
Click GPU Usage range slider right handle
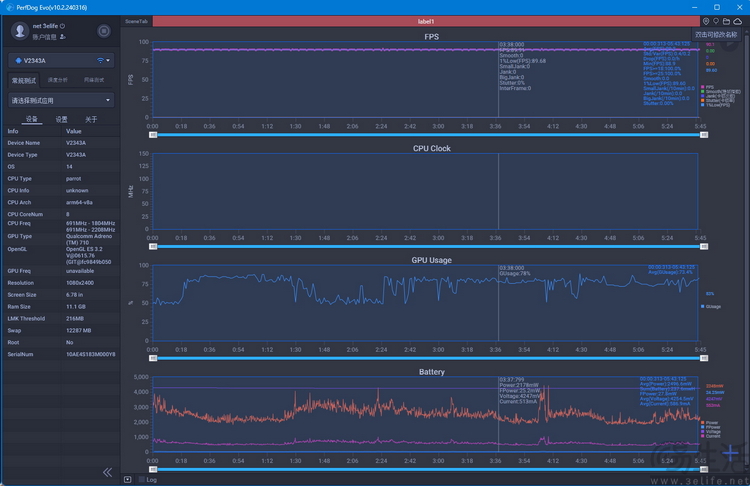tap(704, 358)
